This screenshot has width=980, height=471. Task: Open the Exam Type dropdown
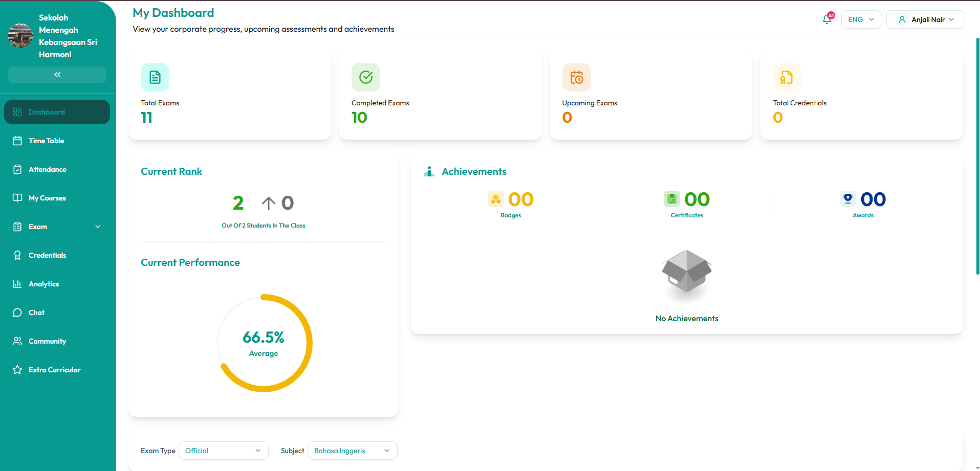coord(223,451)
